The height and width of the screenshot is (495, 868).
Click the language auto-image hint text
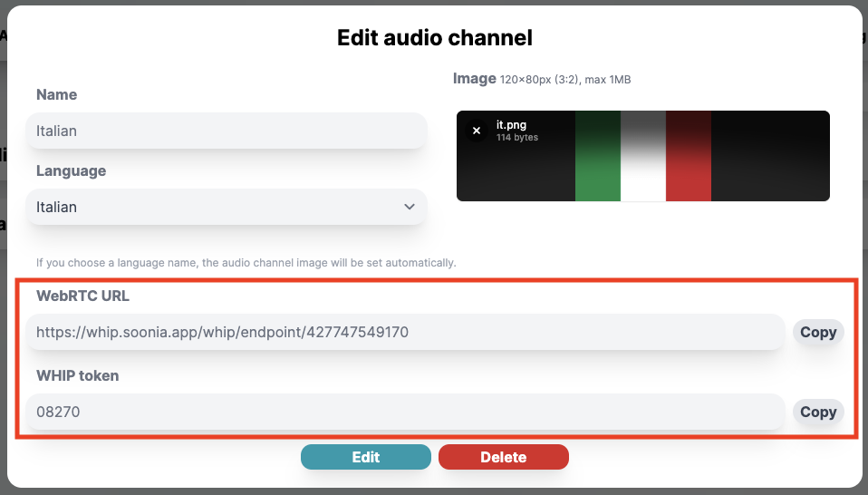246,263
